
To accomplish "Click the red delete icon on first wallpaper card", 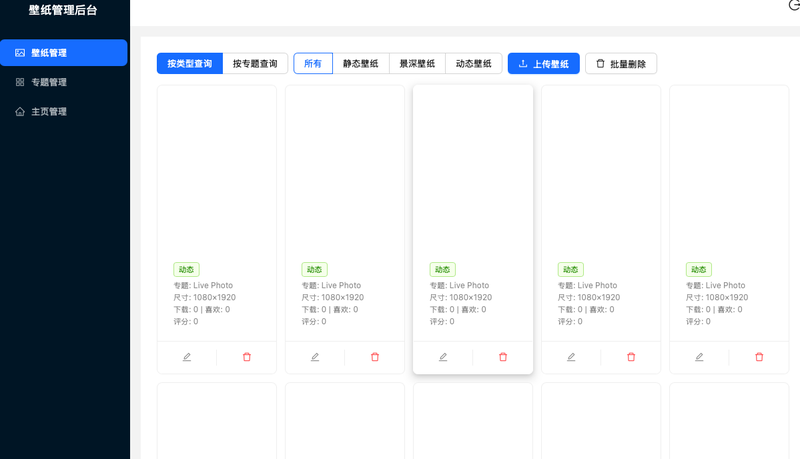I will (247, 357).
